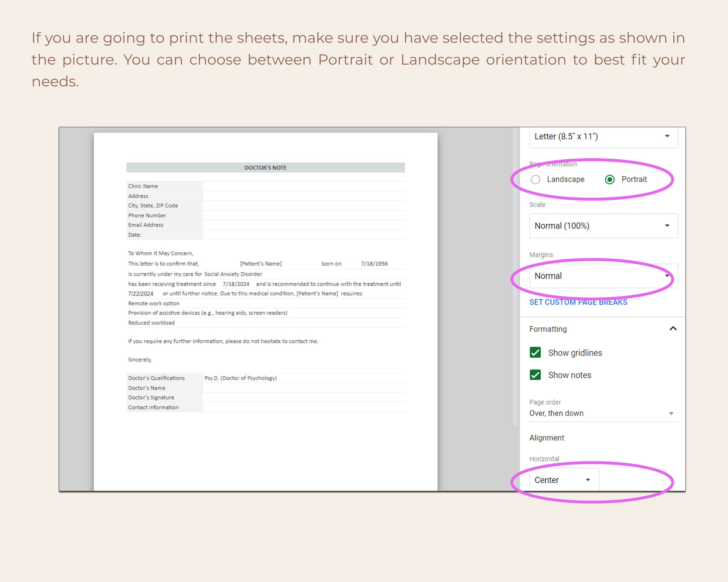Open the Margins Normal dropdown
The image size is (728, 582).
coord(604,276)
